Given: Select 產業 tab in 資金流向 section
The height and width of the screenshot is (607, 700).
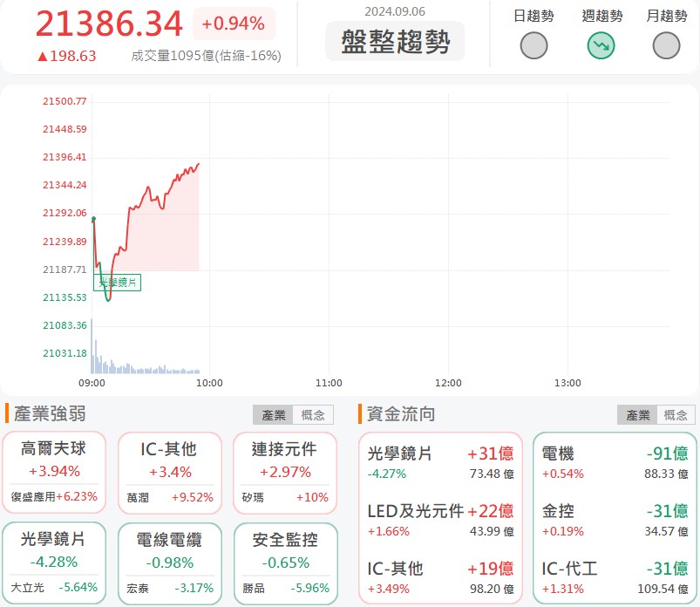Looking at the screenshot, I should pos(637,415).
